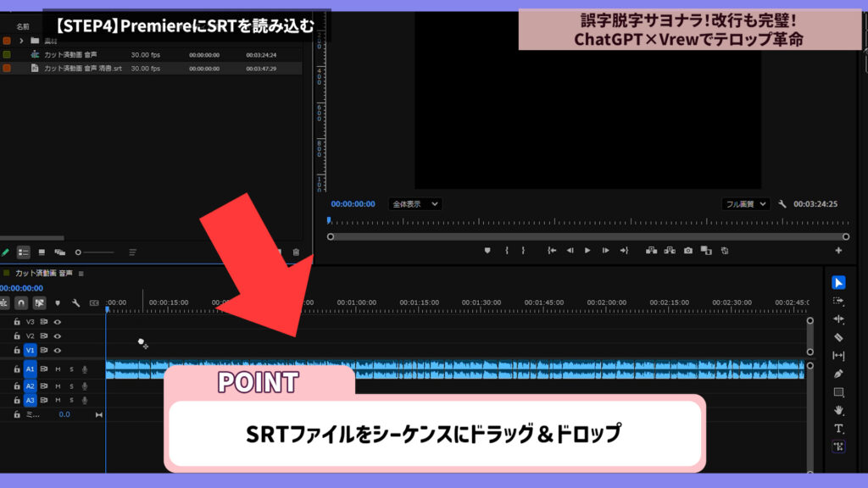Click the Program Monitor zoom scroll bar

coord(588,237)
